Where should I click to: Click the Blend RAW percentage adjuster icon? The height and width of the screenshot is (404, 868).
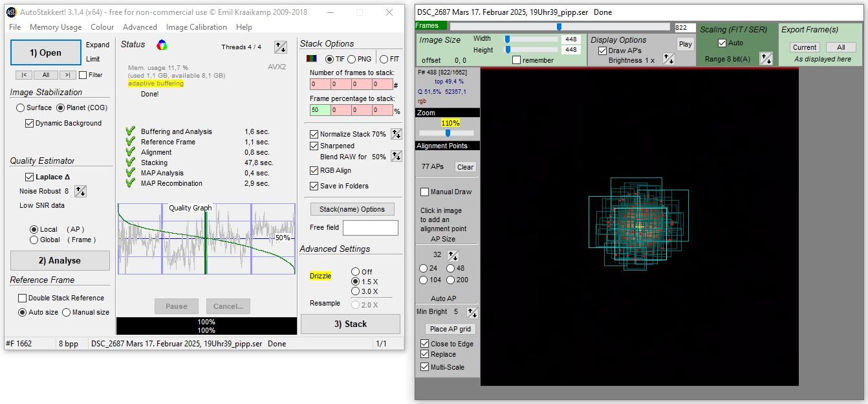396,156
